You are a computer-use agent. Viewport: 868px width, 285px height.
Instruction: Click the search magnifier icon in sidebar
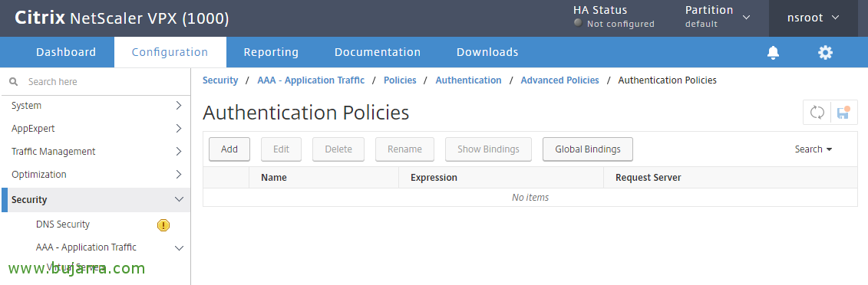click(14, 82)
